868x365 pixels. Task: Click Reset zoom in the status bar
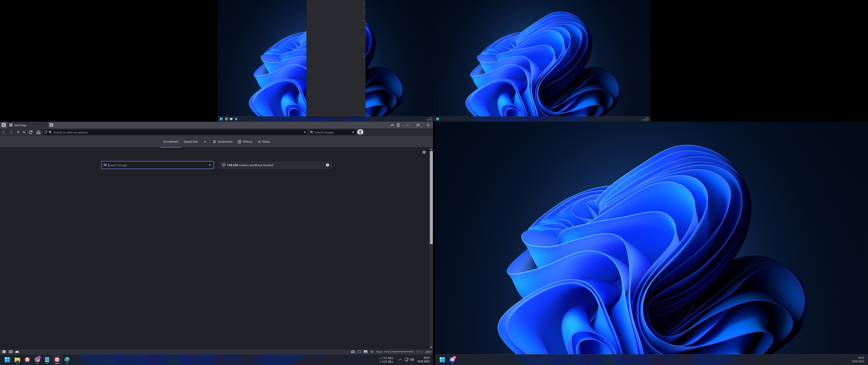(379, 352)
